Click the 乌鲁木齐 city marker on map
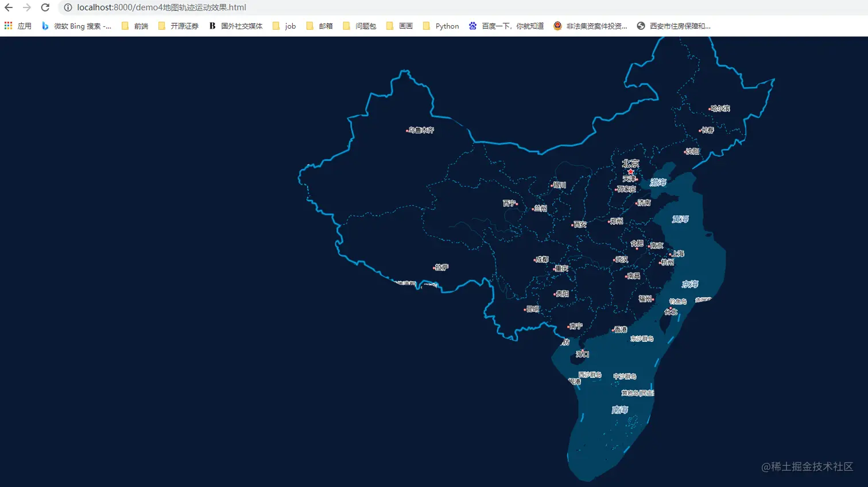This screenshot has height=487, width=868. [408, 131]
